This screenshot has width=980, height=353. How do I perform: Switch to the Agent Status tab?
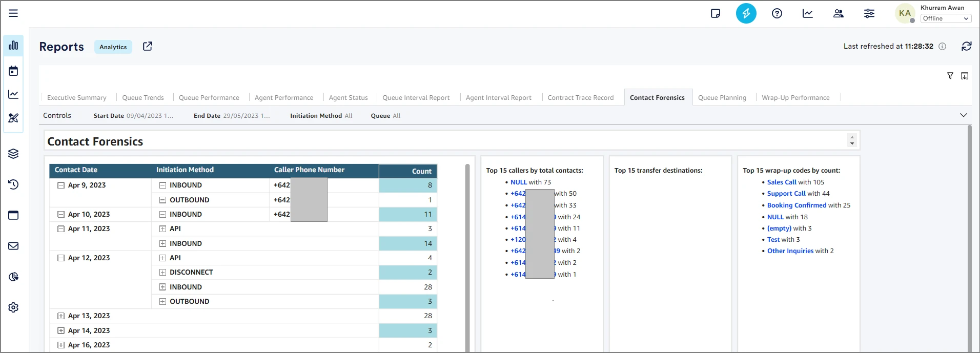point(348,98)
